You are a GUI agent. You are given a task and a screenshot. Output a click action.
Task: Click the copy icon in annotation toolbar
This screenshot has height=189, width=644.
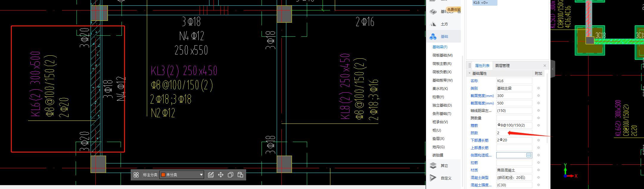click(x=231, y=175)
